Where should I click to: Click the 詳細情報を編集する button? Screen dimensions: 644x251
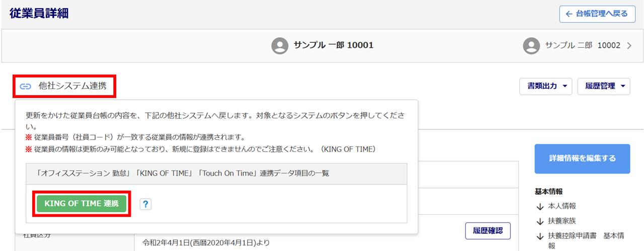tap(582, 158)
